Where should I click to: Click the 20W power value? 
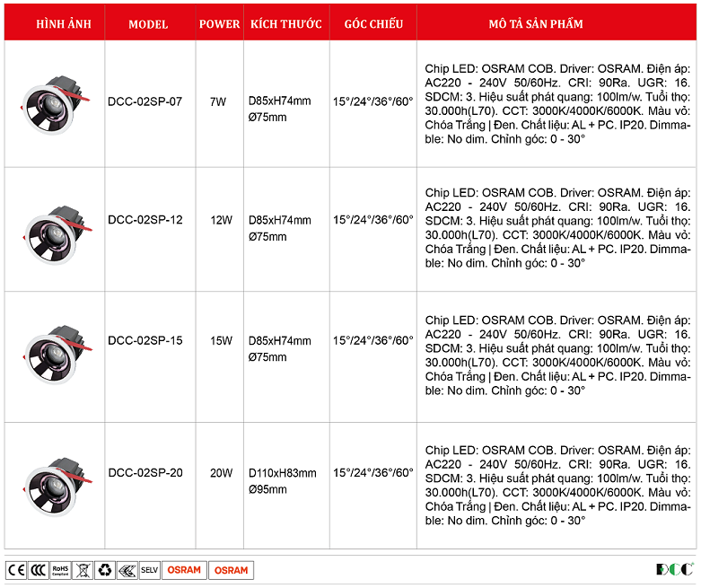pyautogui.click(x=221, y=473)
